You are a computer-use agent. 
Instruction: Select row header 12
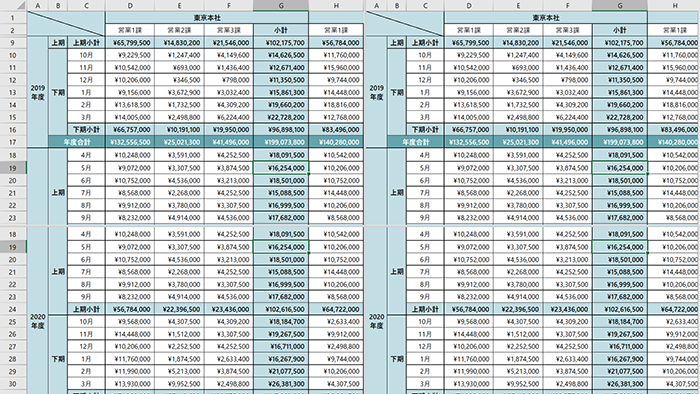tap(13, 80)
